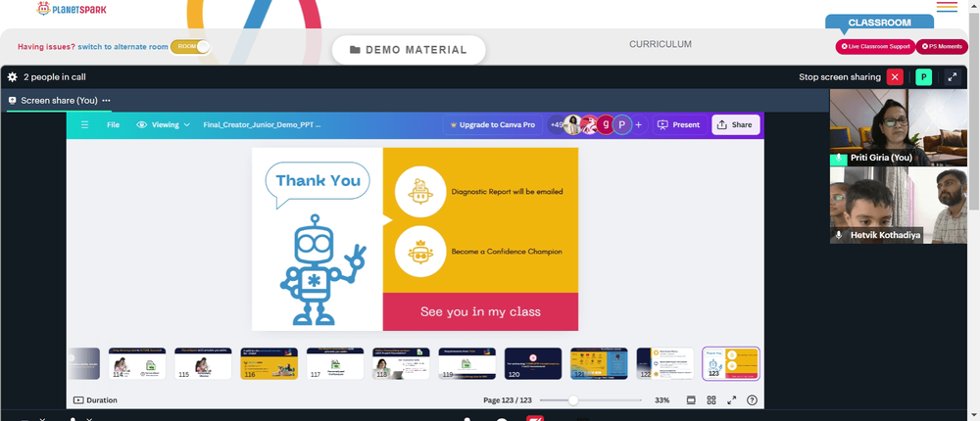Click 'Diagnostic Report will be emailed' text
980x421 pixels.
pyautogui.click(x=507, y=192)
